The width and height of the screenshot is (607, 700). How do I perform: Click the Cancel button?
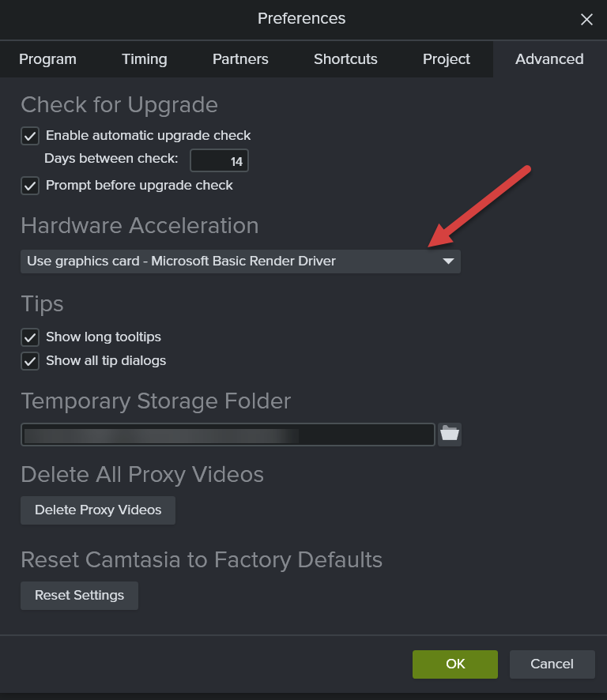[552, 664]
